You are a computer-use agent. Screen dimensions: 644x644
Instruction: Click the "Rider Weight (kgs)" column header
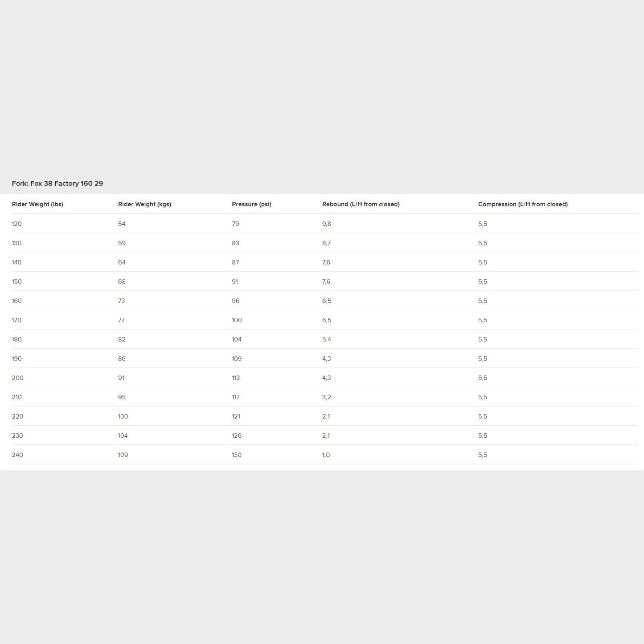coord(144,205)
